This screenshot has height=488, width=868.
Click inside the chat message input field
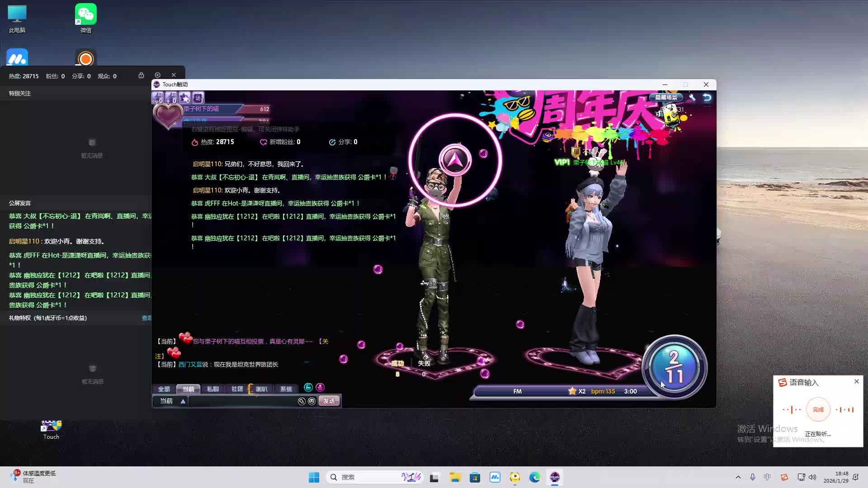[244, 401]
